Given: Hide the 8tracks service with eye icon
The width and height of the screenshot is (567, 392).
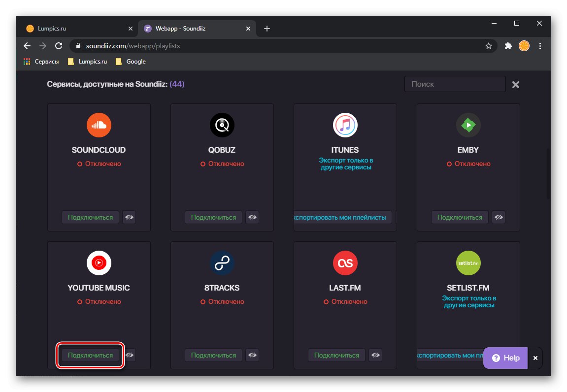Looking at the screenshot, I should pos(252,355).
